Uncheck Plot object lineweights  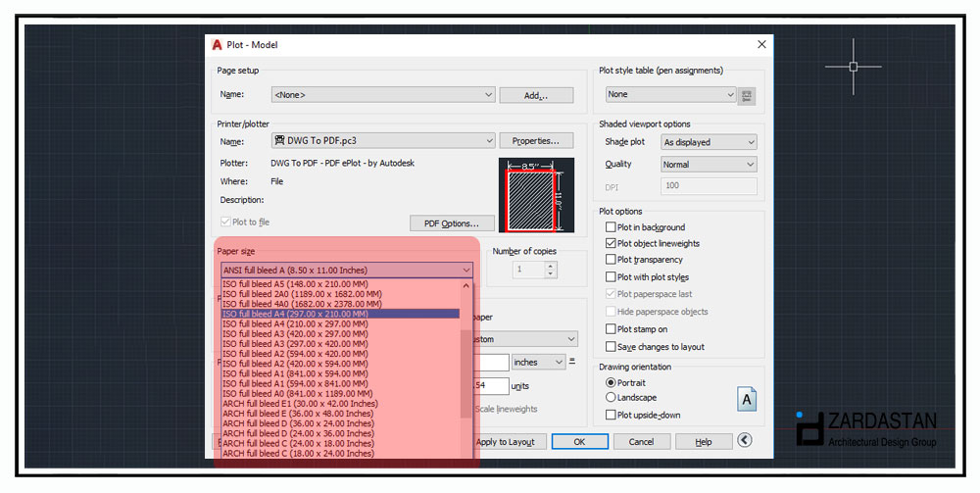point(611,244)
